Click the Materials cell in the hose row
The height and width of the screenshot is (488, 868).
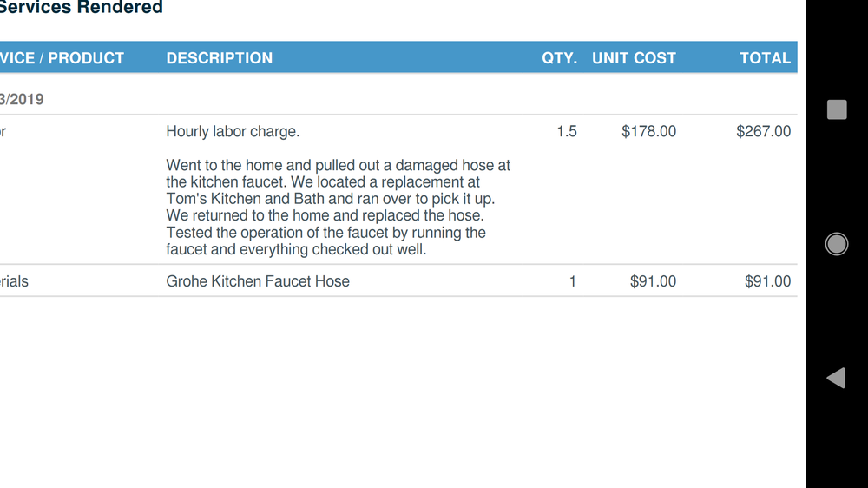15,281
